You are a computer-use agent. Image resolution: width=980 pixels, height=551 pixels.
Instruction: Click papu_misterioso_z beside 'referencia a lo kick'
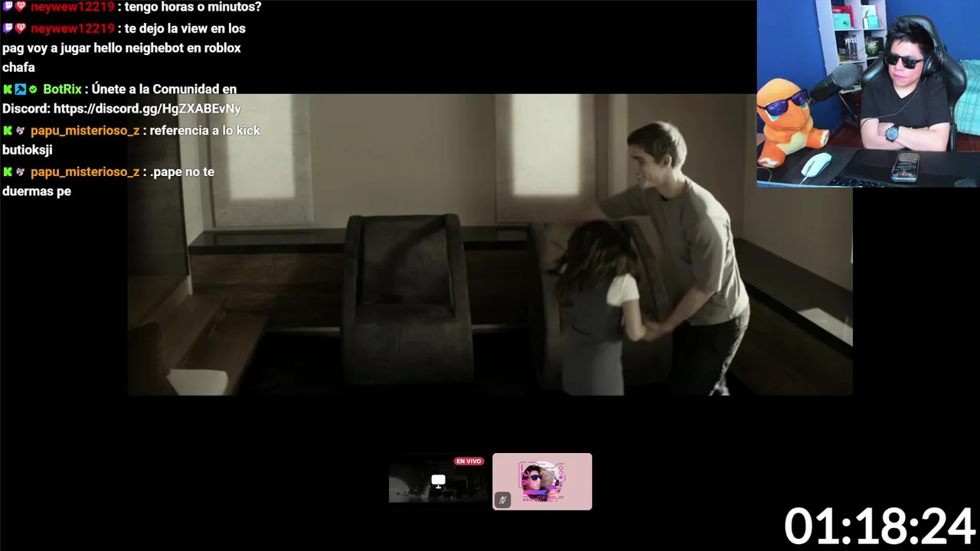pyautogui.click(x=85, y=131)
